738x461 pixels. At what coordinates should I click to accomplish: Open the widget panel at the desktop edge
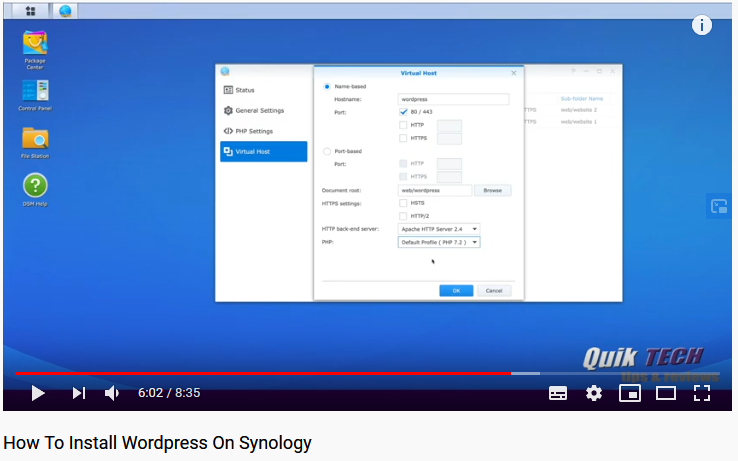pos(719,206)
